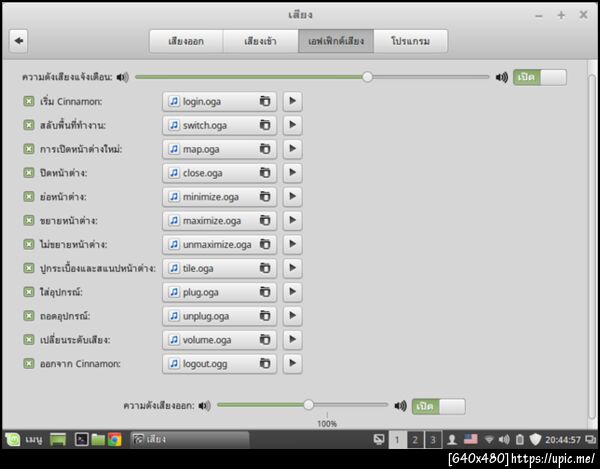Play the close.oga sound preview

point(292,173)
